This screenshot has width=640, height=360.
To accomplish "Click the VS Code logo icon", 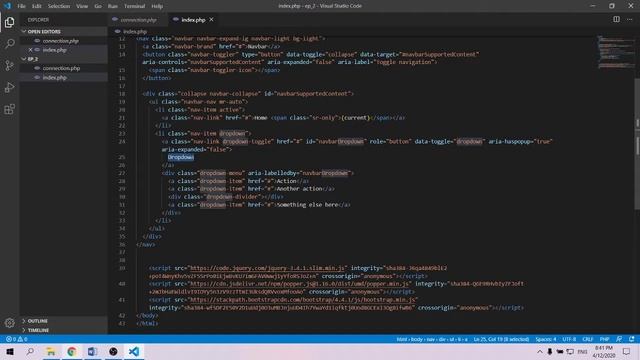I will (7, 6).
